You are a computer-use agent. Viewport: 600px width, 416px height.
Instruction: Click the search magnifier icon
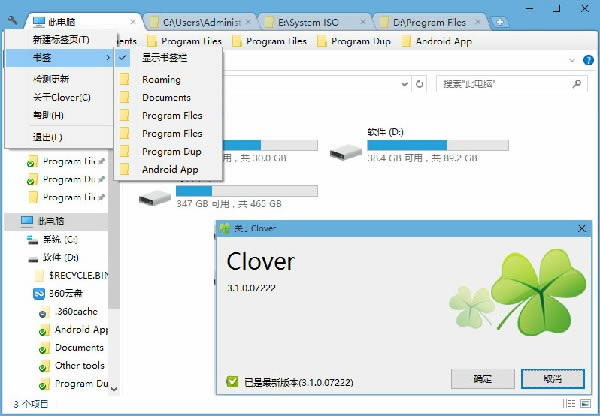point(577,83)
